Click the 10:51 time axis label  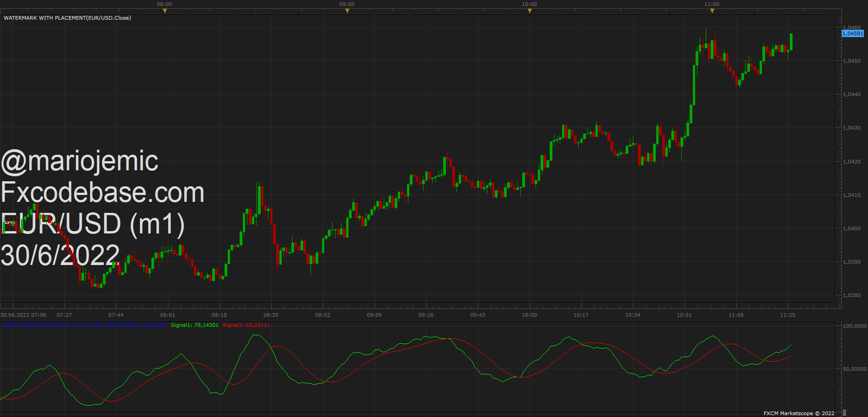685,315
